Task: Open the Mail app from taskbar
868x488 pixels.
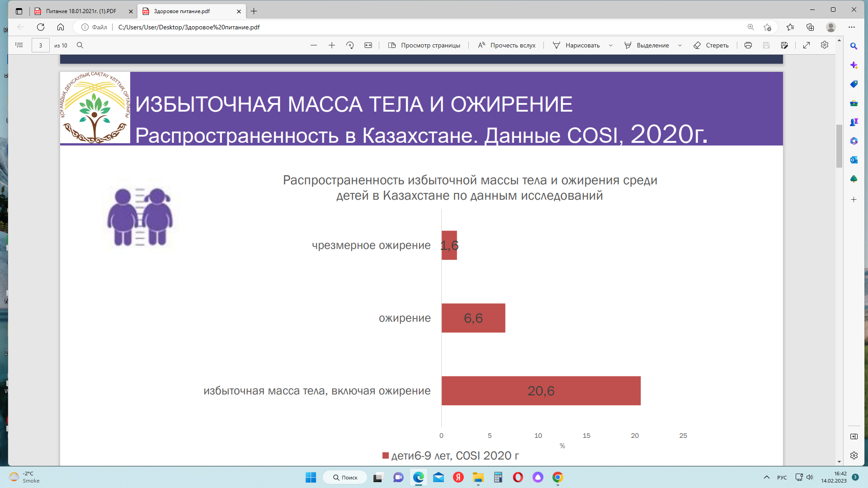Action: pyautogui.click(x=439, y=477)
